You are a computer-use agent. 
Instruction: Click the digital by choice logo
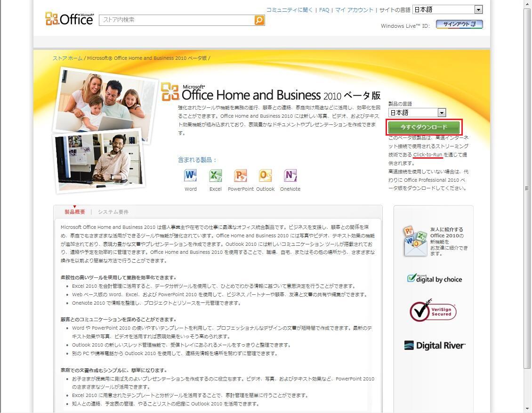click(434, 279)
